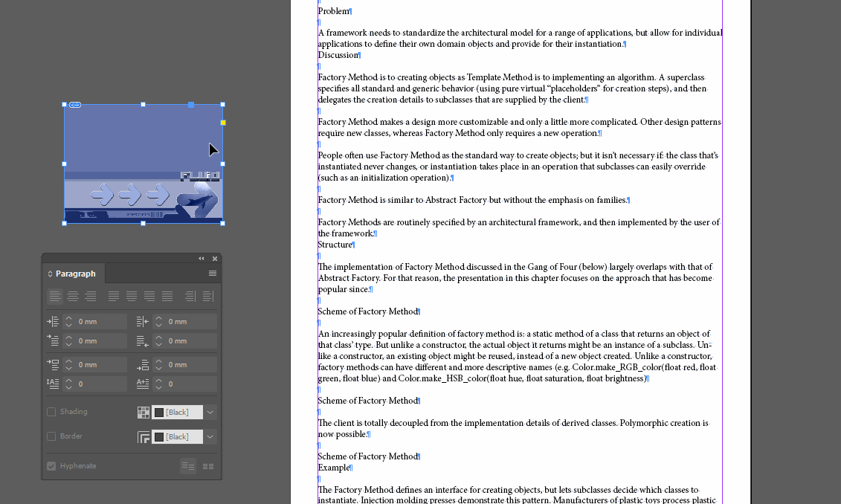Collapse Paragraph panel to icons
The image size is (841, 504).
[202, 259]
